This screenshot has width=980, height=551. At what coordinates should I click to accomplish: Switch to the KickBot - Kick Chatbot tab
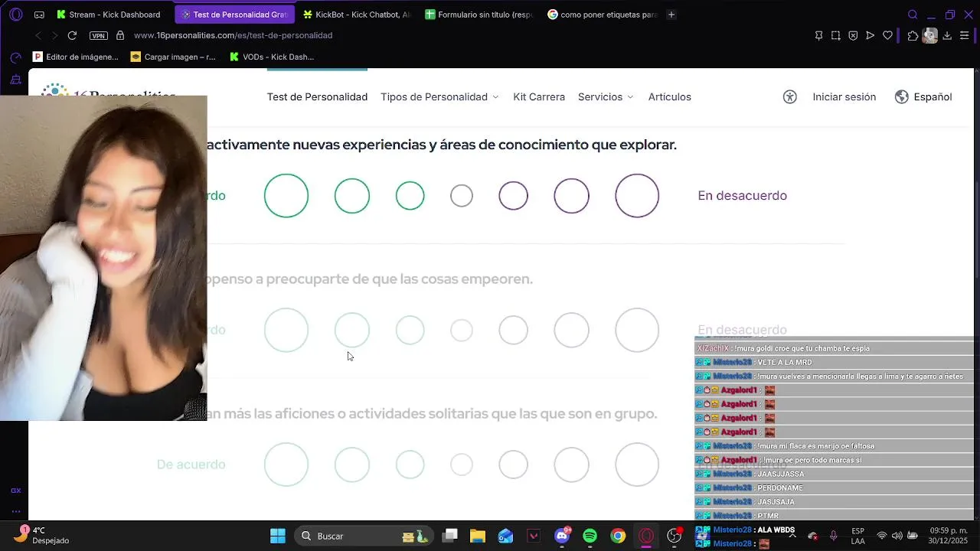(356, 15)
